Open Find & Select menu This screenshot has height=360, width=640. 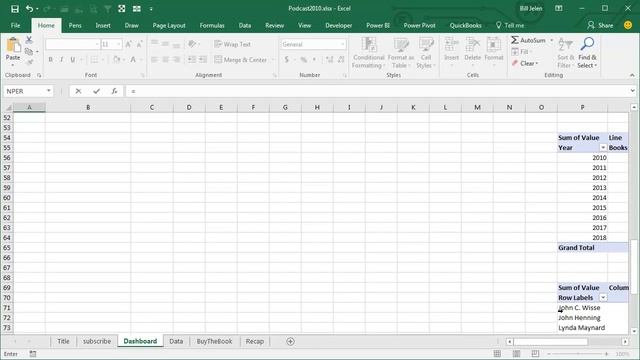click(587, 53)
